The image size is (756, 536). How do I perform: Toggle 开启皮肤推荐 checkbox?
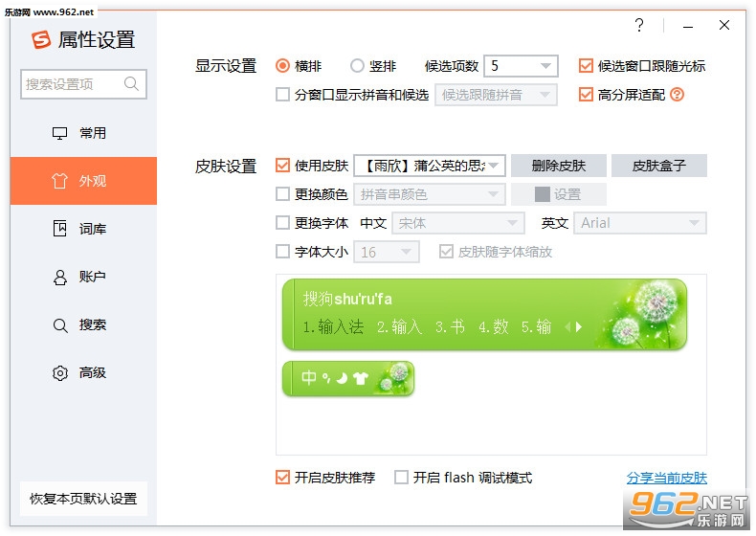(282, 478)
